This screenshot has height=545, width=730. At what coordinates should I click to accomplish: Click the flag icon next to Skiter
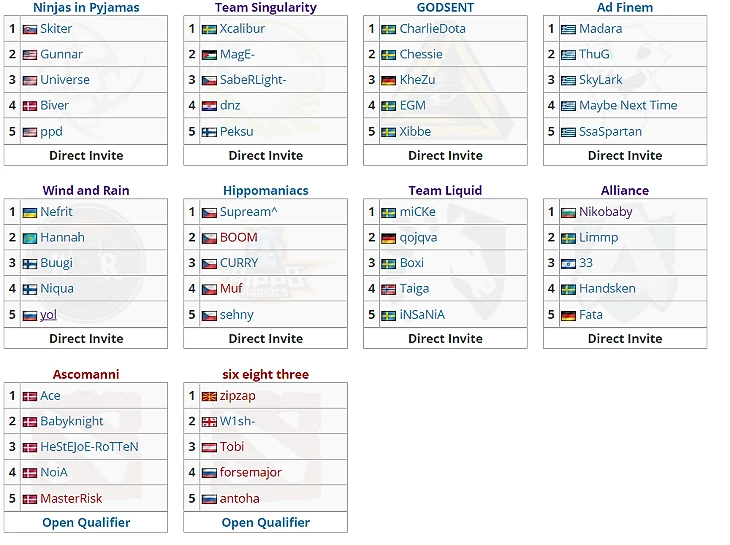click(x=30, y=29)
